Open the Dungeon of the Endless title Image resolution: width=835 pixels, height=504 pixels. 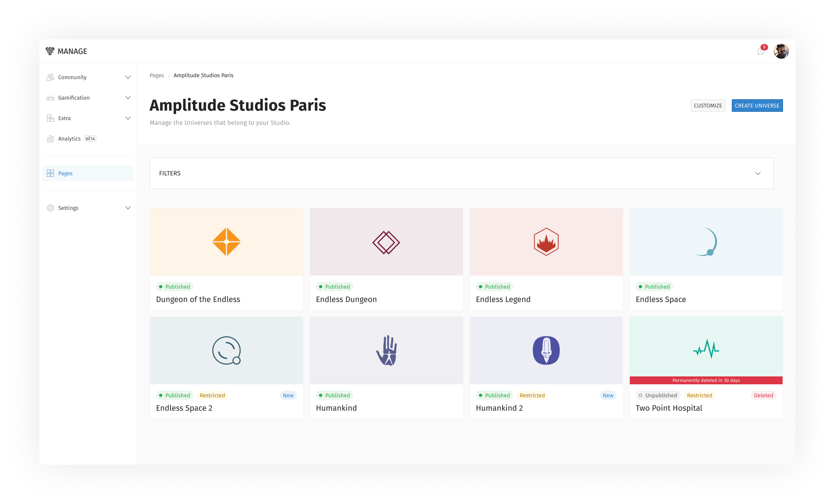coord(198,299)
